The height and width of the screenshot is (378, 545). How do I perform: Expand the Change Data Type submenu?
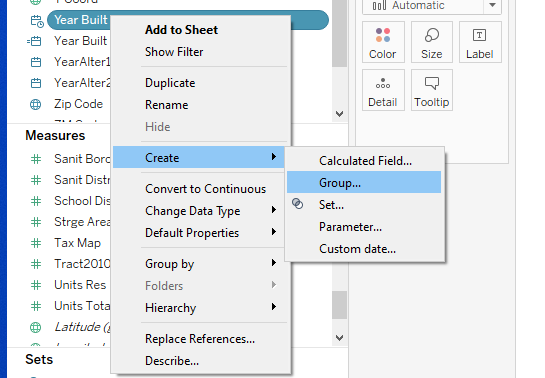pos(274,210)
